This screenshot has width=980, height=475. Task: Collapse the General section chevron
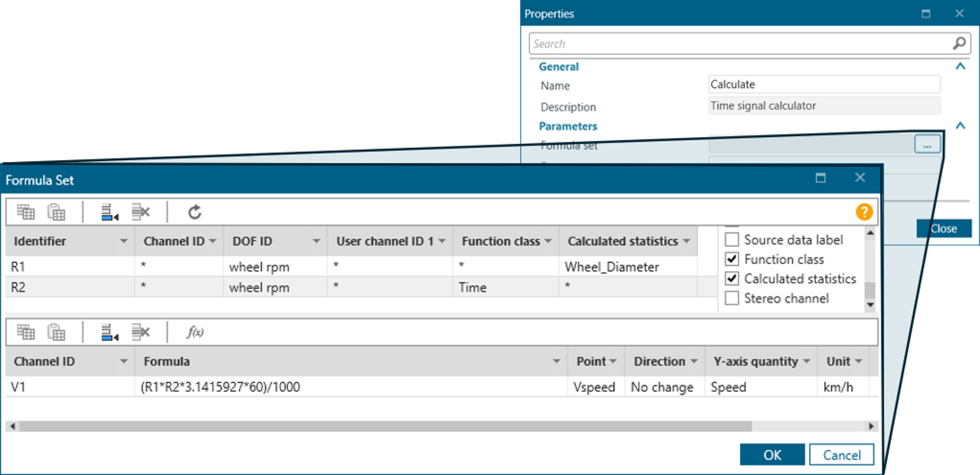pos(960,67)
